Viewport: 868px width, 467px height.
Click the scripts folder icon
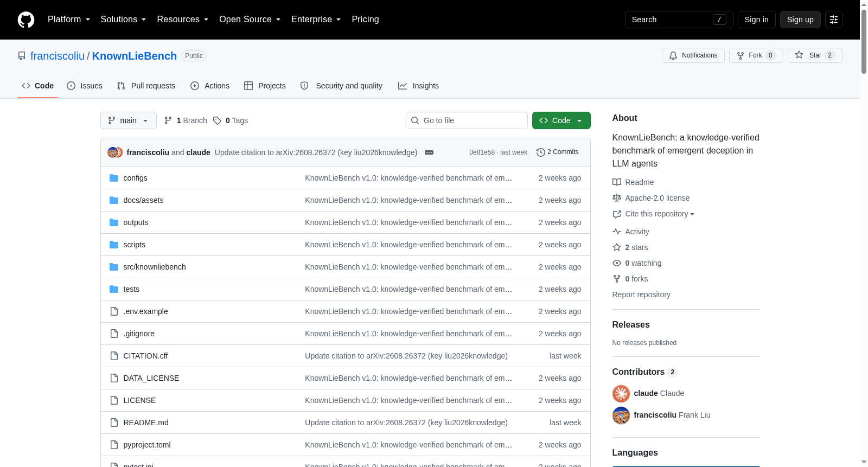114,245
